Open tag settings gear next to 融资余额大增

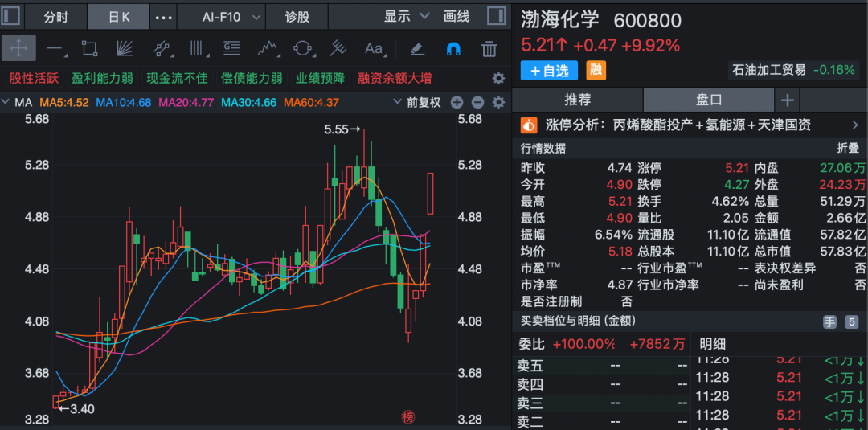pyautogui.click(x=498, y=78)
